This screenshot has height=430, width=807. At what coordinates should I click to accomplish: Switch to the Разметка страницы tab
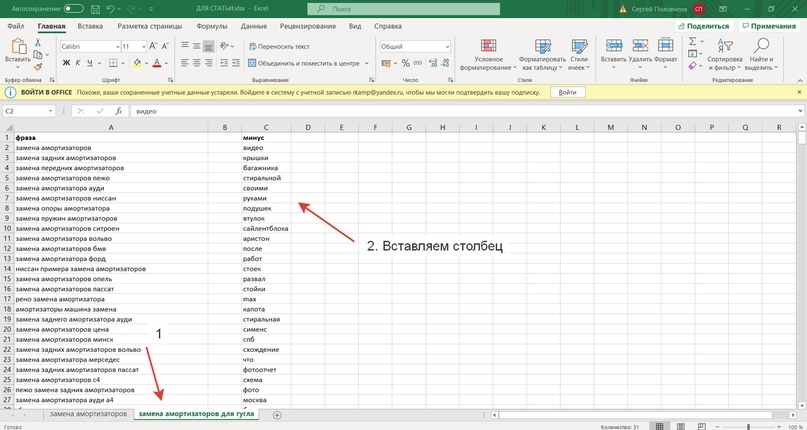[x=150, y=26]
